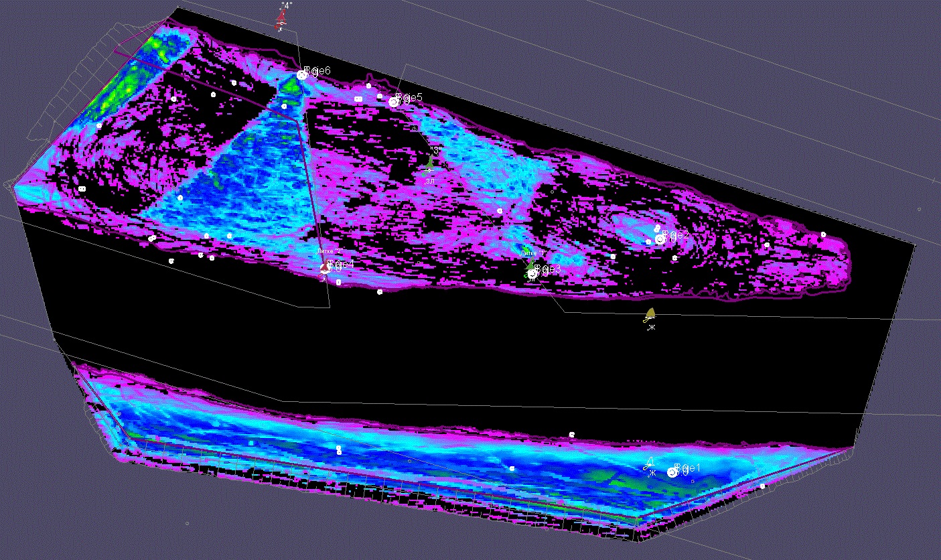Image resolution: width=941 pixels, height=560 pixels.
Task: Click the yellow buoy on black channel
Action: 650,314
